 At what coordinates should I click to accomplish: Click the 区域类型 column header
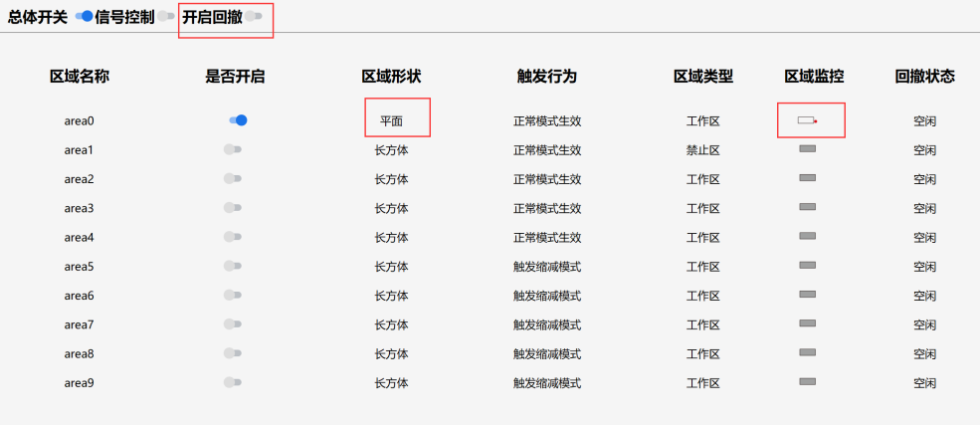tap(703, 77)
